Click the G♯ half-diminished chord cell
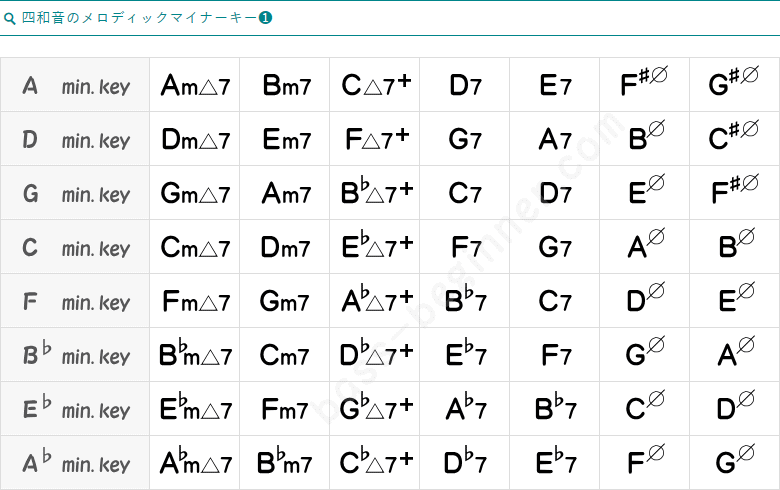 [x=734, y=86]
